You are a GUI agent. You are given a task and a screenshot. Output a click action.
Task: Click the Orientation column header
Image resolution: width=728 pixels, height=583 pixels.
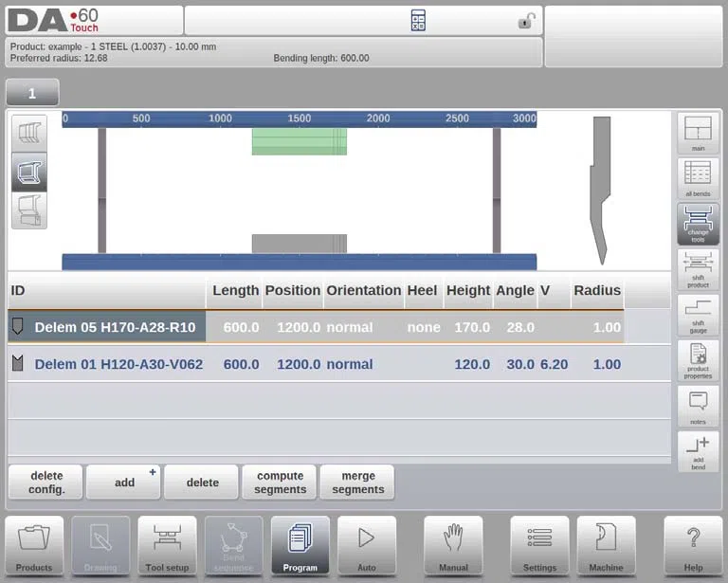tap(364, 290)
